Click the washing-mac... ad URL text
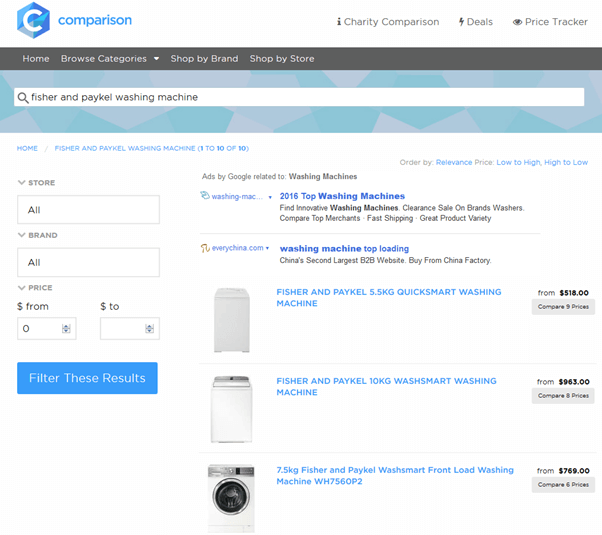Viewport: 602px width, 535px height. coord(237,197)
